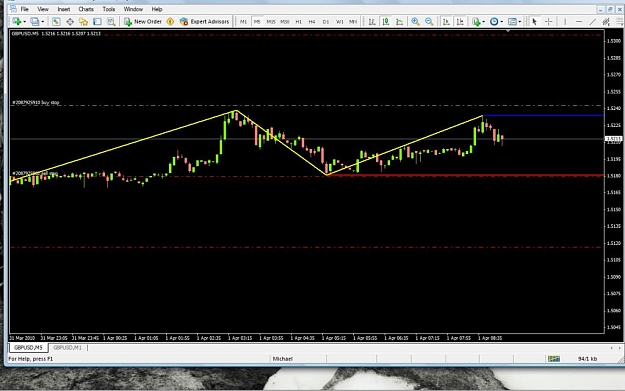Open the Profiles toolbar button
Viewport: 625px width, 391px height.
[x=35, y=22]
